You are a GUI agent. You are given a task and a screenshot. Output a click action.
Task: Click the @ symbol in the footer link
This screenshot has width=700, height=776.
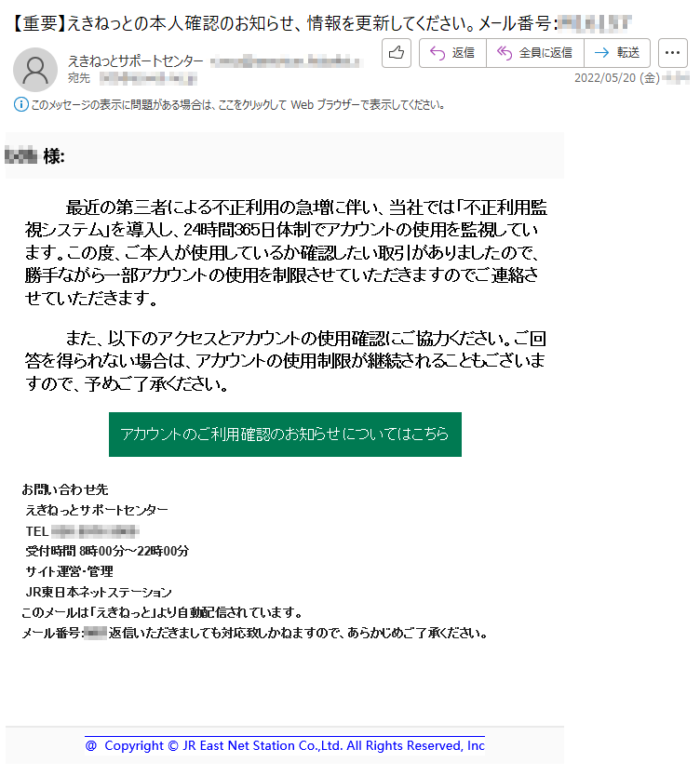click(x=90, y=745)
